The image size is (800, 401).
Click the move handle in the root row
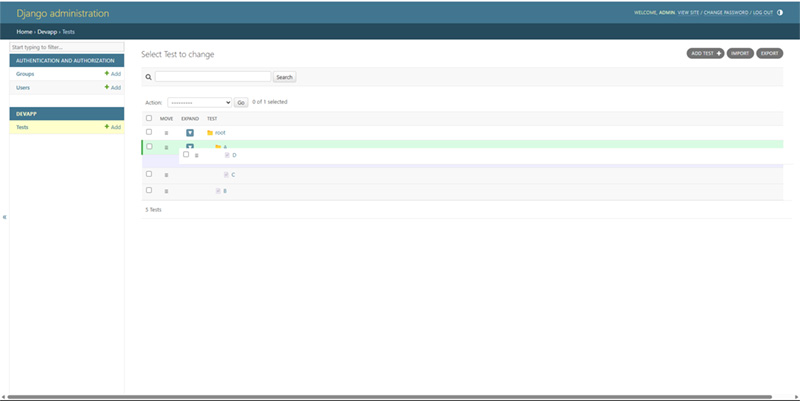pos(166,133)
